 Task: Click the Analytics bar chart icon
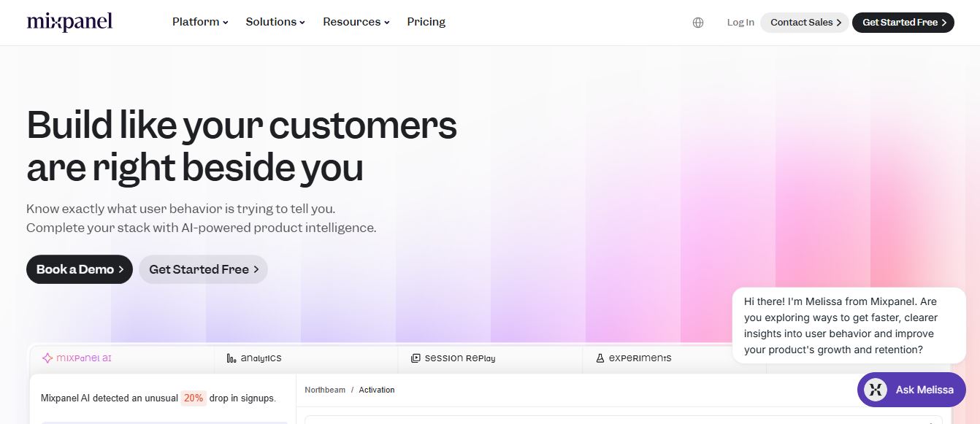(x=231, y=358)
